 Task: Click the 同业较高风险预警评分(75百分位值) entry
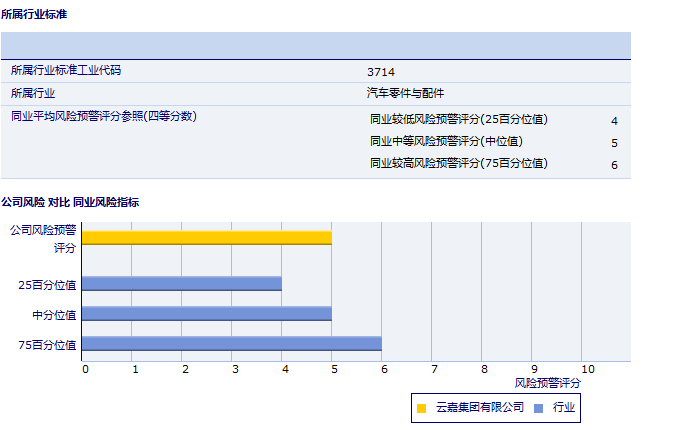459,163
